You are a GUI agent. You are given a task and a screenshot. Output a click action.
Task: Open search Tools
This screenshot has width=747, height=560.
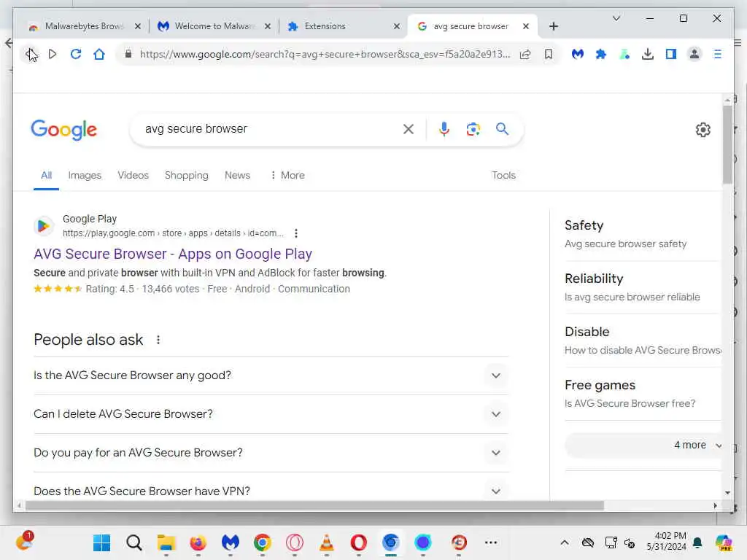point(503,175)
